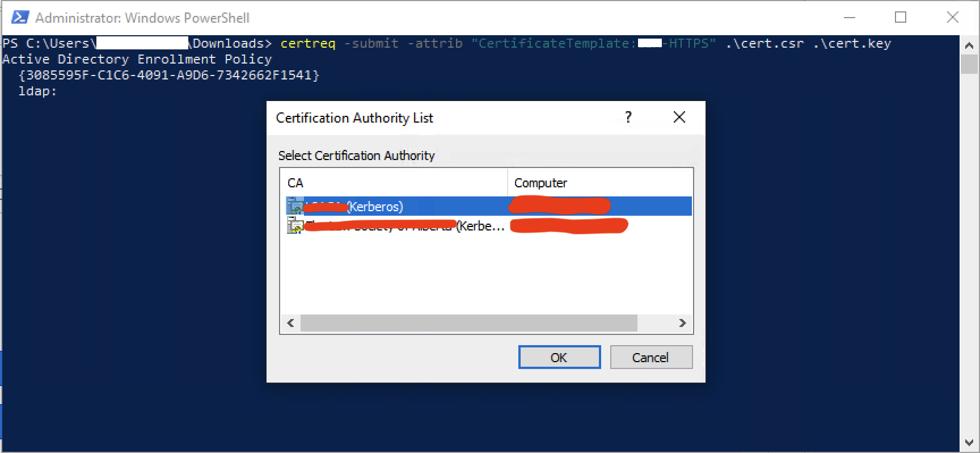
Task: Click the GUID line starting {3085595F
Action: pos(169,75)
